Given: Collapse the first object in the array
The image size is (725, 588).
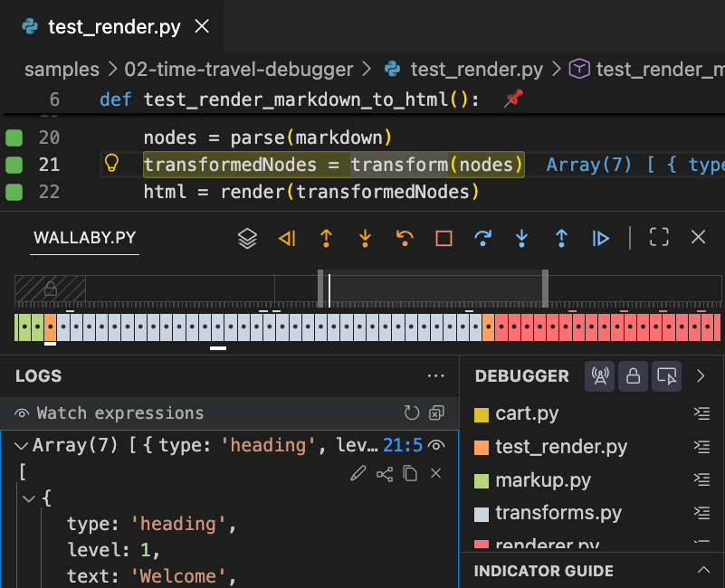Looking at the screenshot, I should [x=29, y=498].
